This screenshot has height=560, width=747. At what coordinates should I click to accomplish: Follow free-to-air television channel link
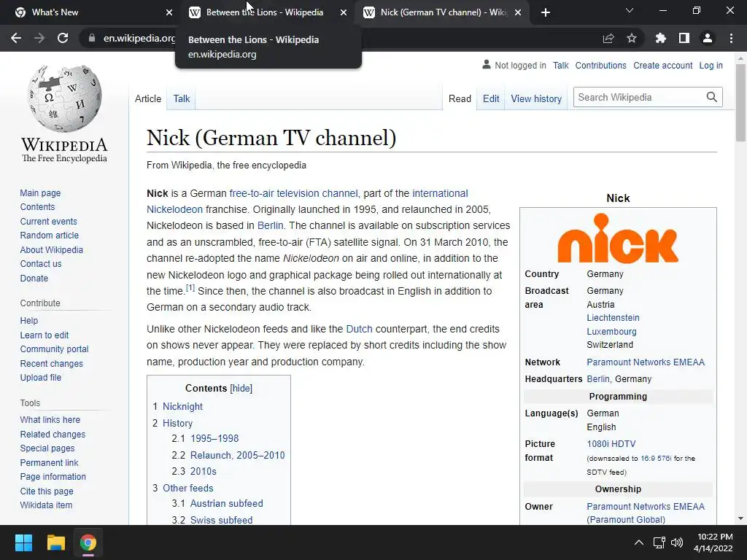[293, 193]
